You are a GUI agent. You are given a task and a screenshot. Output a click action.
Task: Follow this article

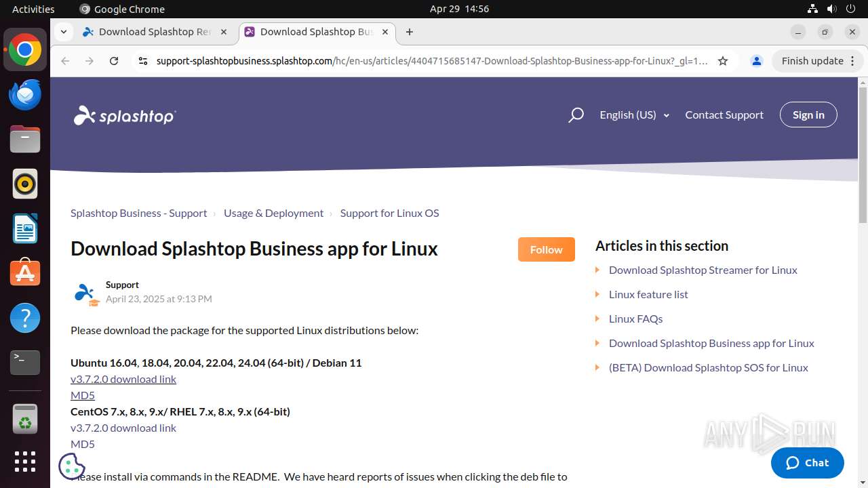coord(547,249)
